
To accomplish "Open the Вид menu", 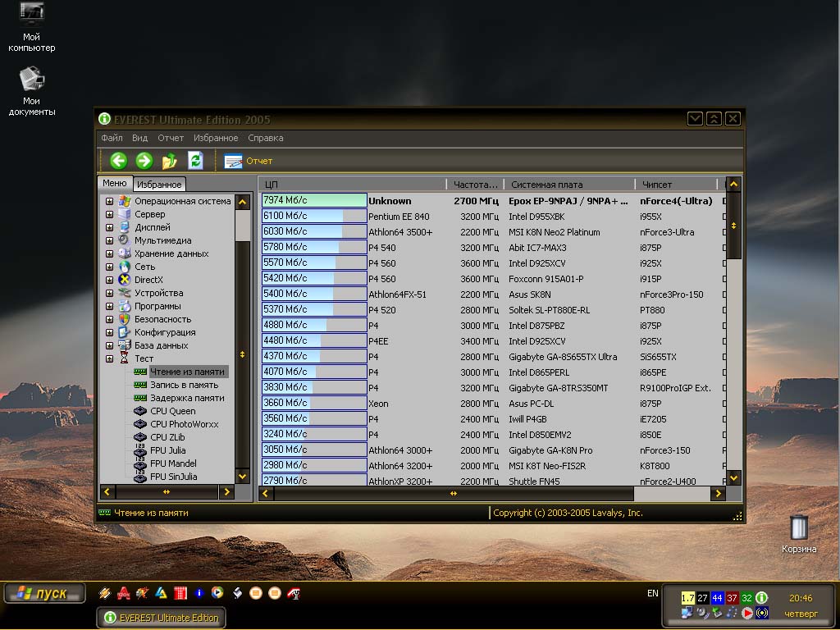I will coord(139,138).
